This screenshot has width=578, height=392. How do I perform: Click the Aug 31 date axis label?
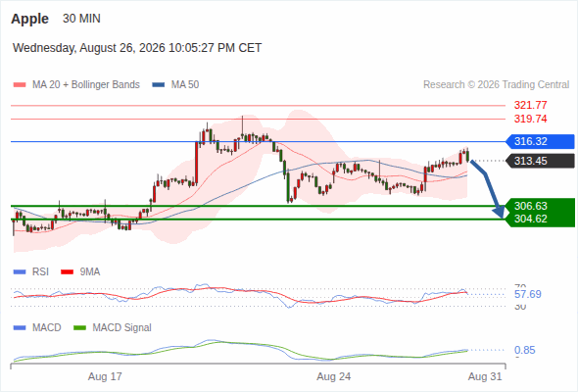coord(485,377)
